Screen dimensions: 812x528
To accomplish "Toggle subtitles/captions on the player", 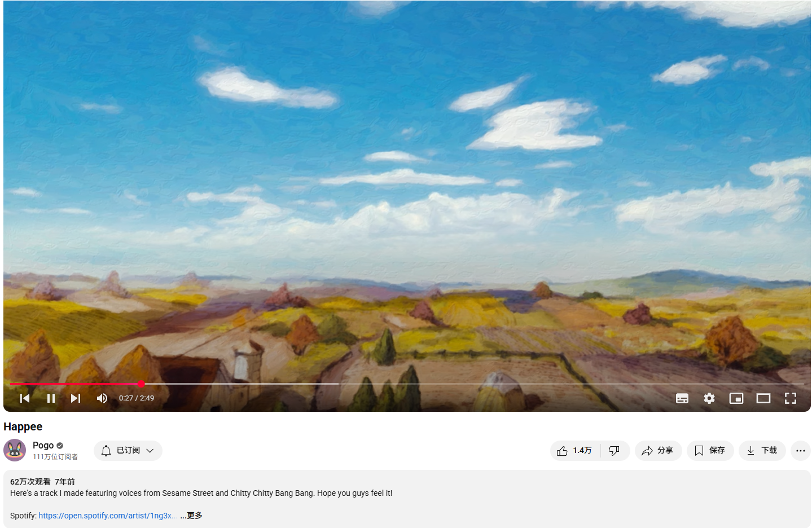I will 682,398.
